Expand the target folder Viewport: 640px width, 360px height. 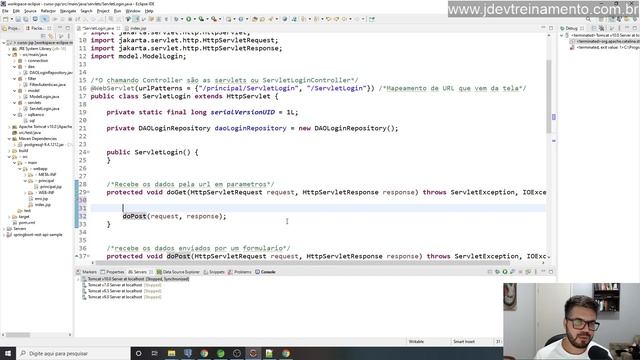coord(9,217)
